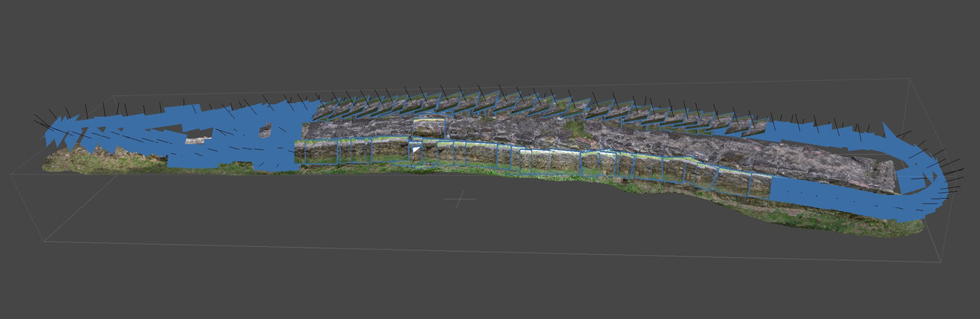Viewport: 980px width, 319px height.
Task: Click the viewport center crosshair marker
Action: [460, 199]
